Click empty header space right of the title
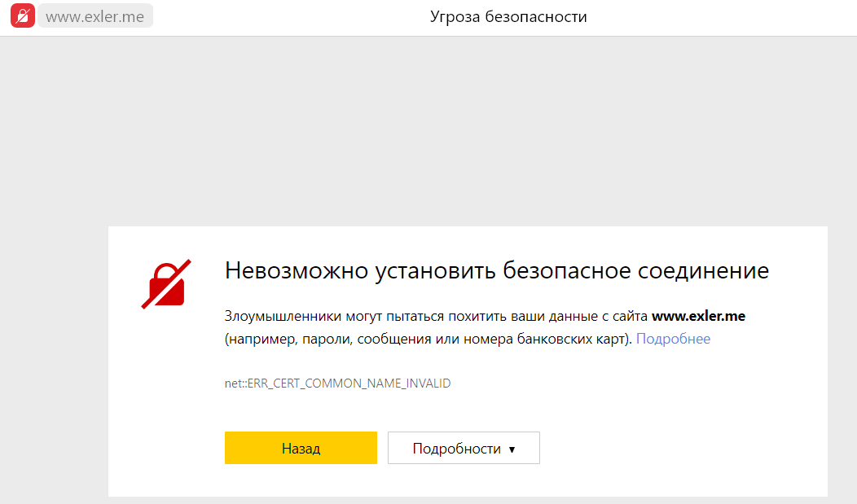Screen dimensions: 857x504 pyautogui.click(x=725, y=17)
